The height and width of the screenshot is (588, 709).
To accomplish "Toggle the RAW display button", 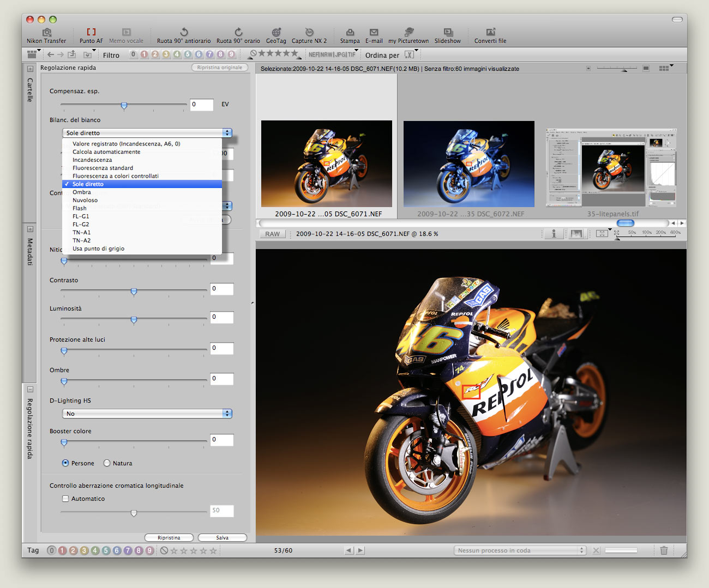I will (x=273, y=234).
